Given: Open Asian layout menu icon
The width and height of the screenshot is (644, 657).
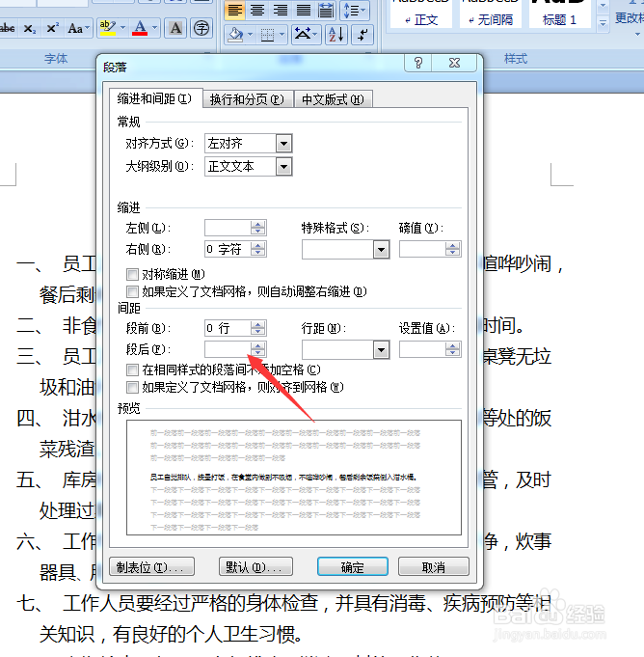Looking at the screenshot, I should click(306, 35).
